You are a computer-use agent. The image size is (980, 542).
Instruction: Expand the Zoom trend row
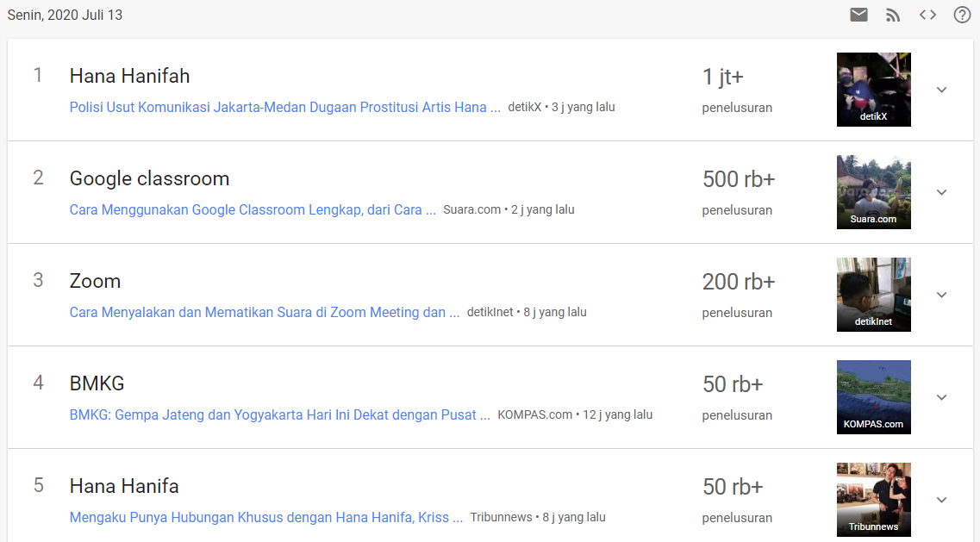[942, 295]
